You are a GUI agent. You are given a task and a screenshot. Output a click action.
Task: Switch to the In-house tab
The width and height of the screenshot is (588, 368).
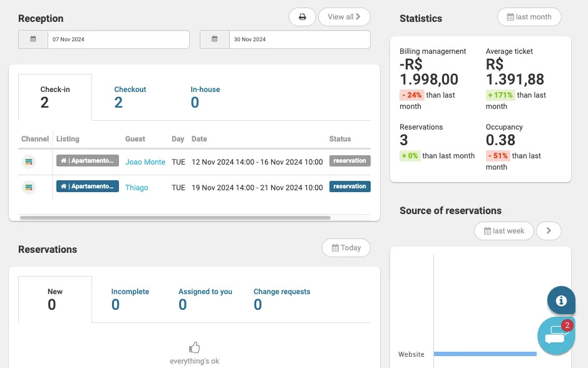[205, 96]
